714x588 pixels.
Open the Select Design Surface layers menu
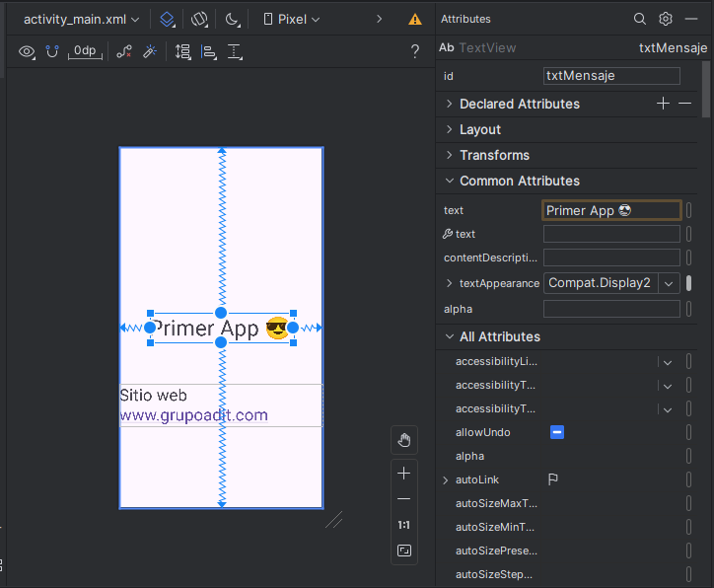tap(168, 19)
